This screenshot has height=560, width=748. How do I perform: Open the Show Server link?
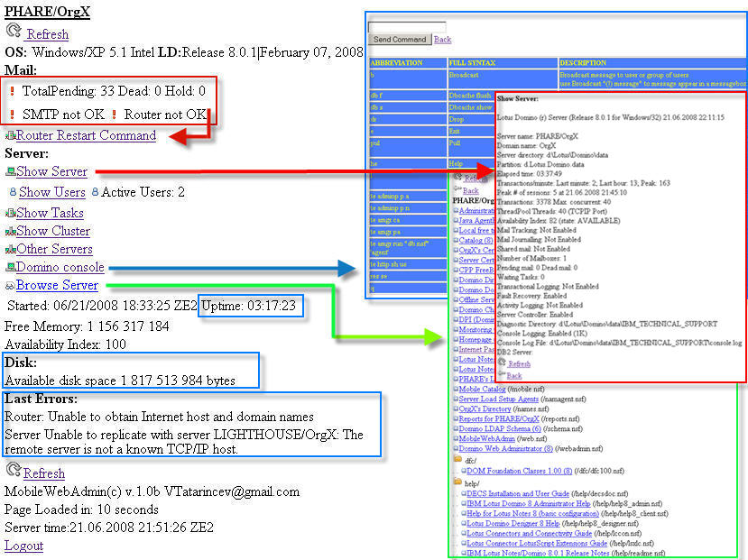click(52, 171)
